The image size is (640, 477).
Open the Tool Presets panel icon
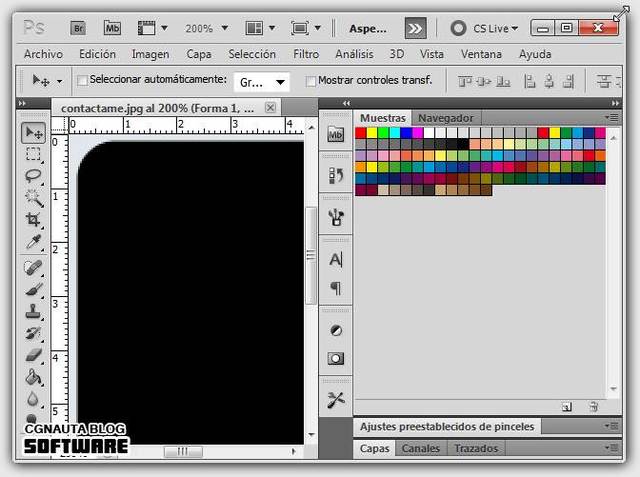[x=336, y=400]
